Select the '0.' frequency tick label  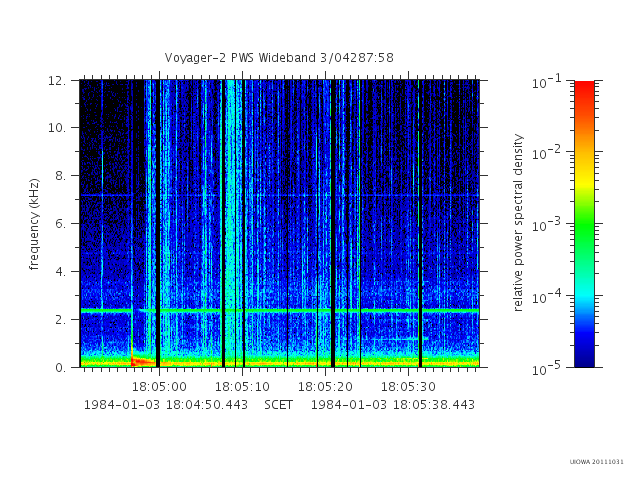pos(60,367)
